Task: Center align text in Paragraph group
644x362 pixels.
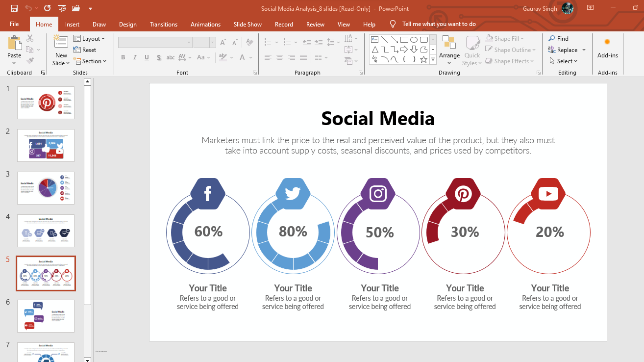Action: click(279, 57)
